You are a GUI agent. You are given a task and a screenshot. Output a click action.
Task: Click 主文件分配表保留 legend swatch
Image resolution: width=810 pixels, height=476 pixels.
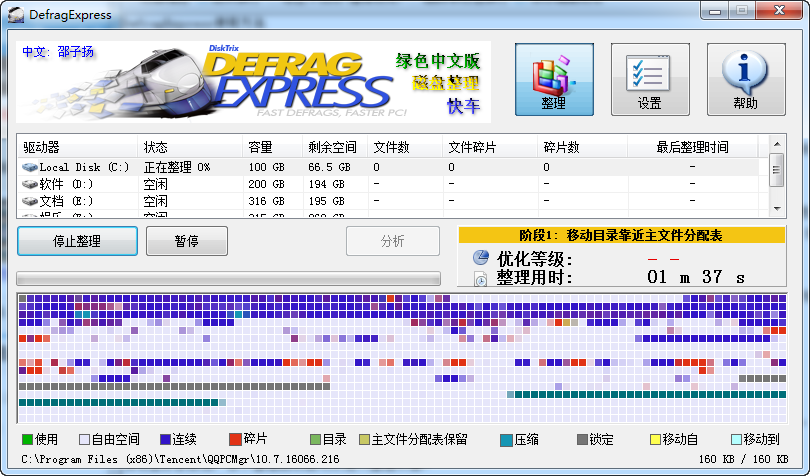click(364, 440)
